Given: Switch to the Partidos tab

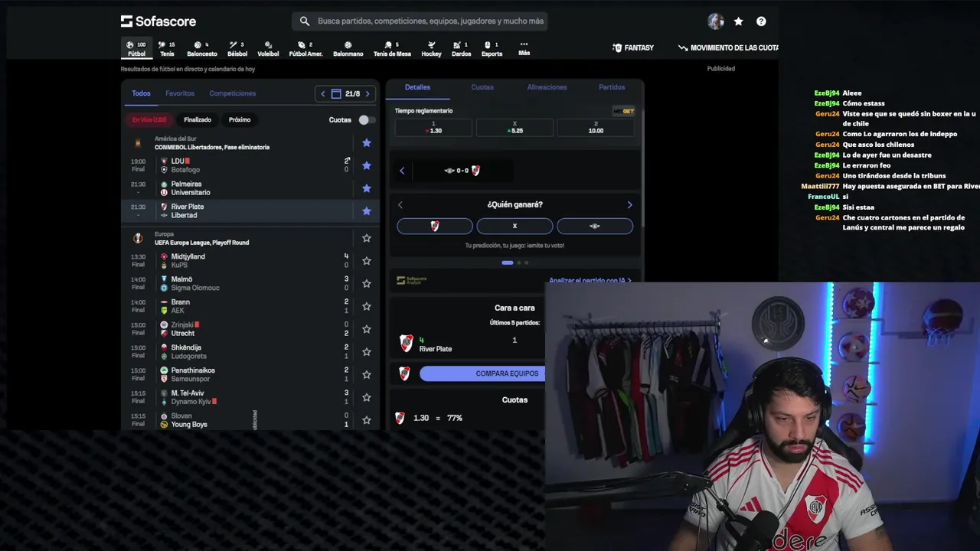Looking at the screenshot, I should coord(612,87).
